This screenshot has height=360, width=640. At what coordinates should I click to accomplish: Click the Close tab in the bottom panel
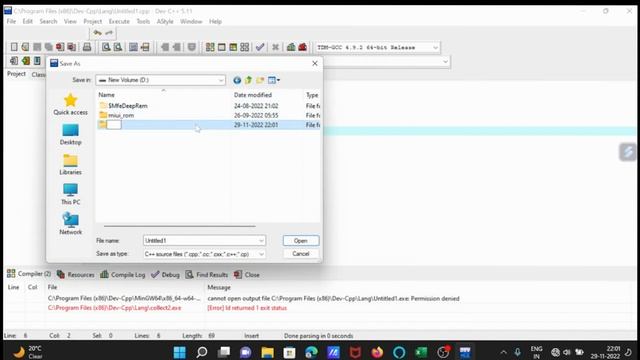tap(247, 275)
